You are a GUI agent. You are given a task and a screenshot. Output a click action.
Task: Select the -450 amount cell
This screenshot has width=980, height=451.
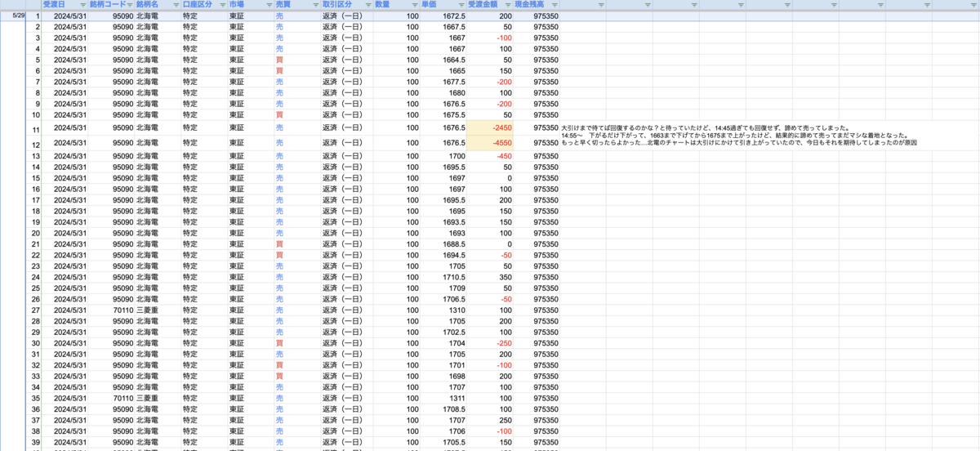tap(490, 156)
